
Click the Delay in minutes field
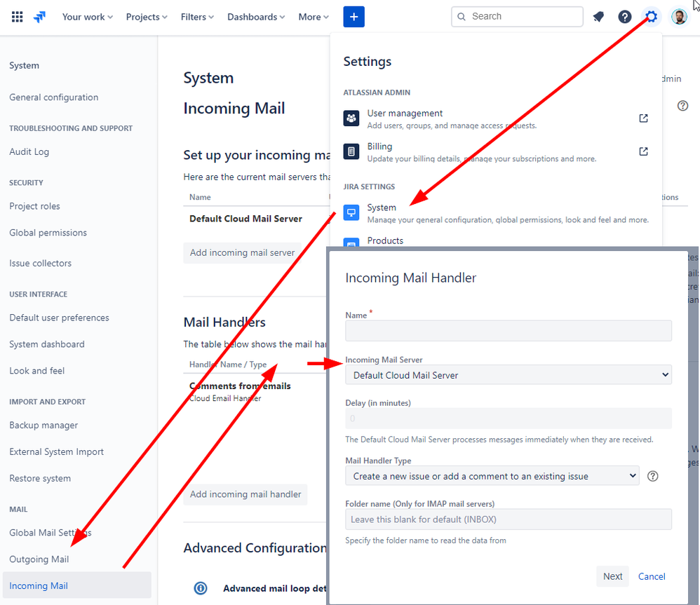coord(509,419)
